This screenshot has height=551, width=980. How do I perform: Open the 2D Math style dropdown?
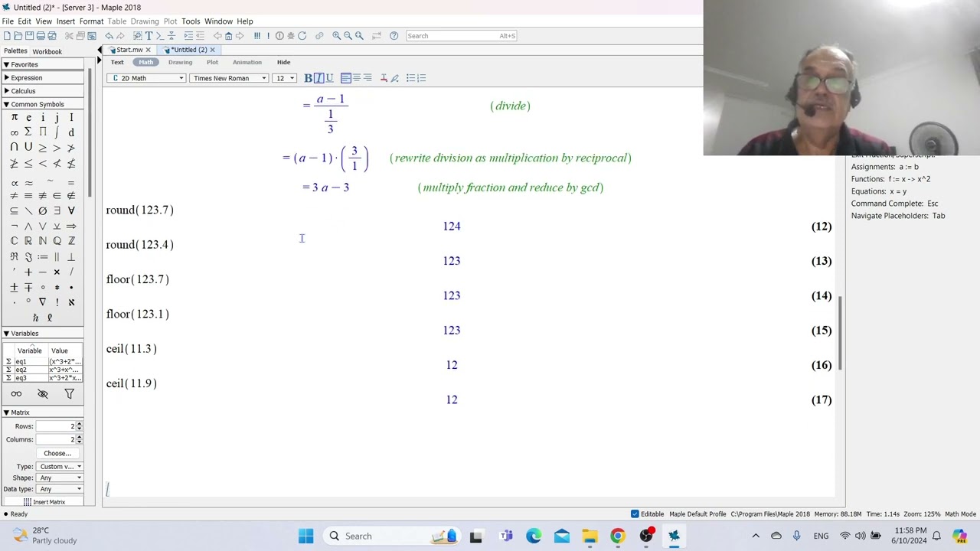point(145,78)
